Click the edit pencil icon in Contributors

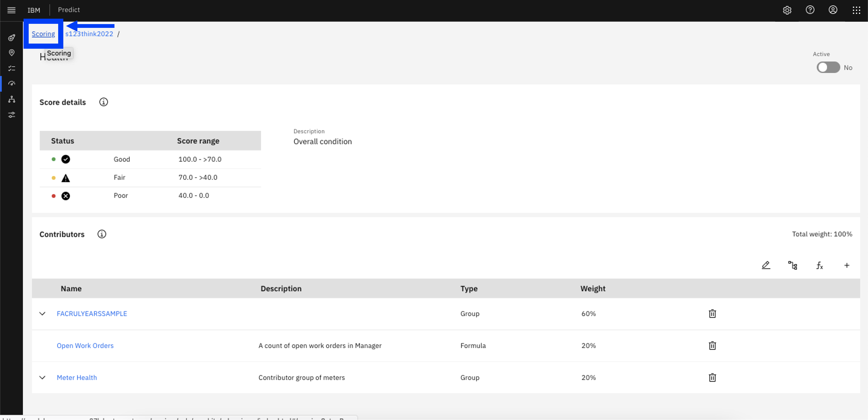point(766,265)
